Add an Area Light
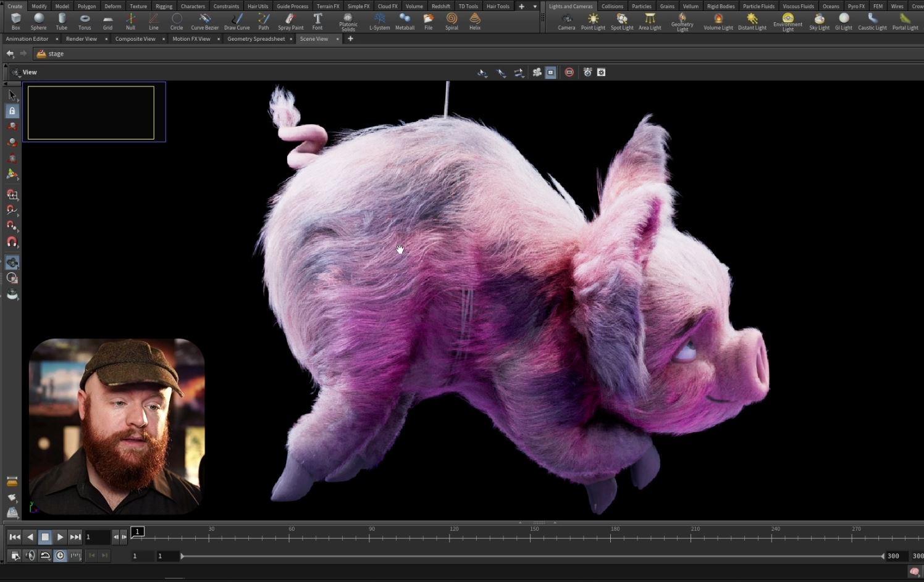Viewport: 924px width, 582px height. (650, 22)
